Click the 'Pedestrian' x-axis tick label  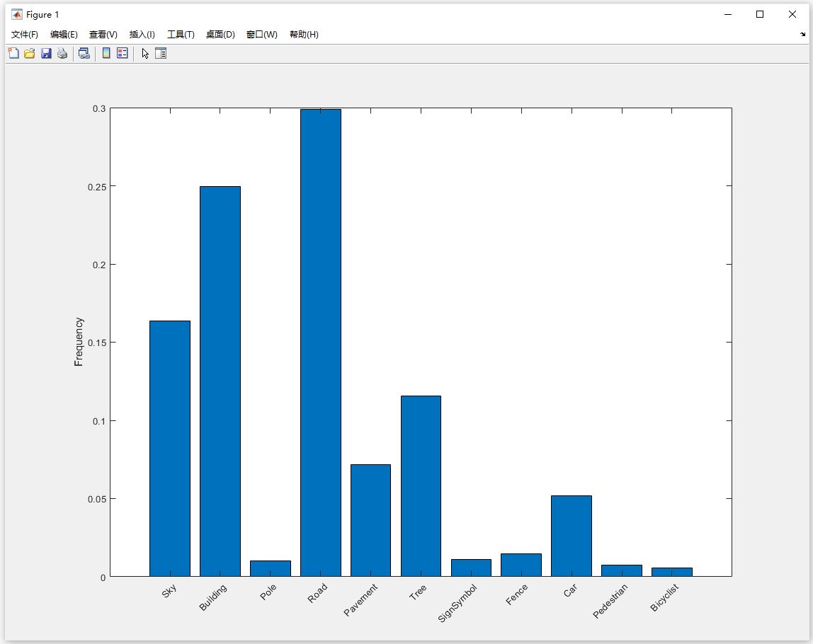pyautogui.click(x=610, y=601)
